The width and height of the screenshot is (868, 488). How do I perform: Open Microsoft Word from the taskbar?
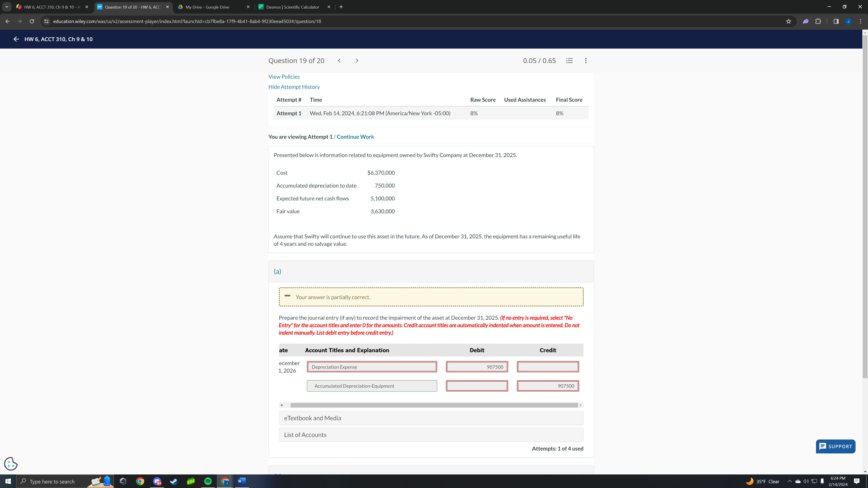pyautogui.click(x=242, y=481)
